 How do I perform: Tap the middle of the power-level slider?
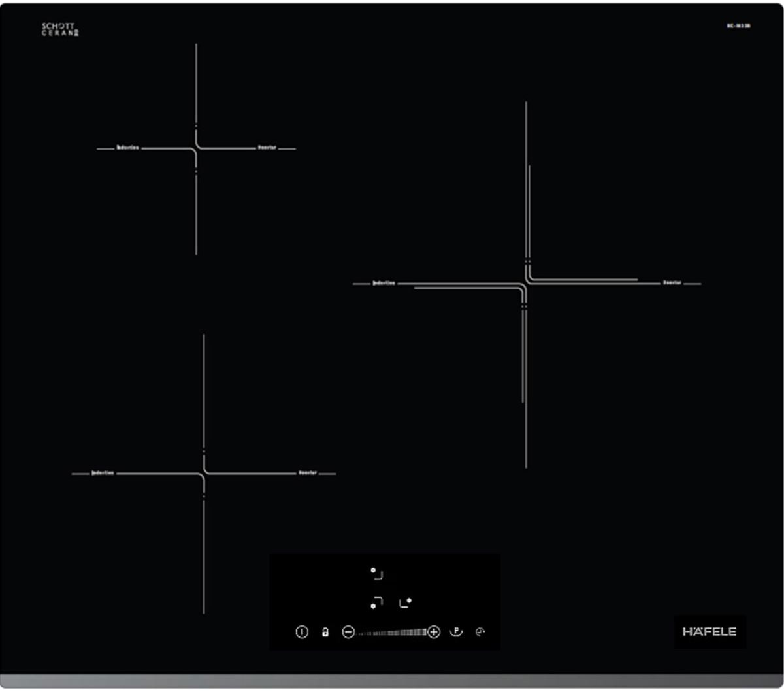tap(392, 633)
